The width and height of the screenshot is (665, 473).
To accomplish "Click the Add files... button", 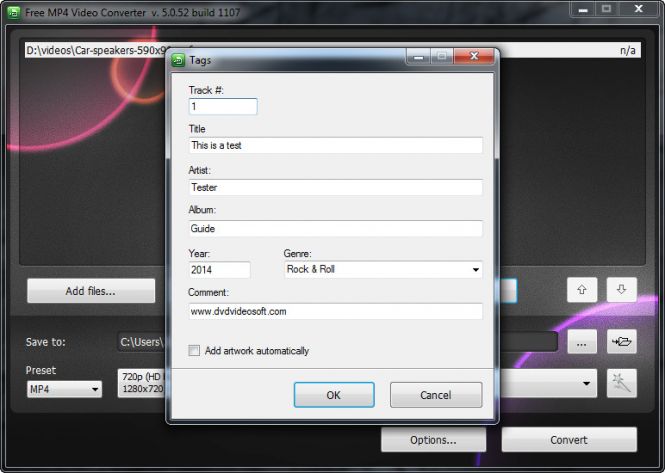I will coord(91,291).
